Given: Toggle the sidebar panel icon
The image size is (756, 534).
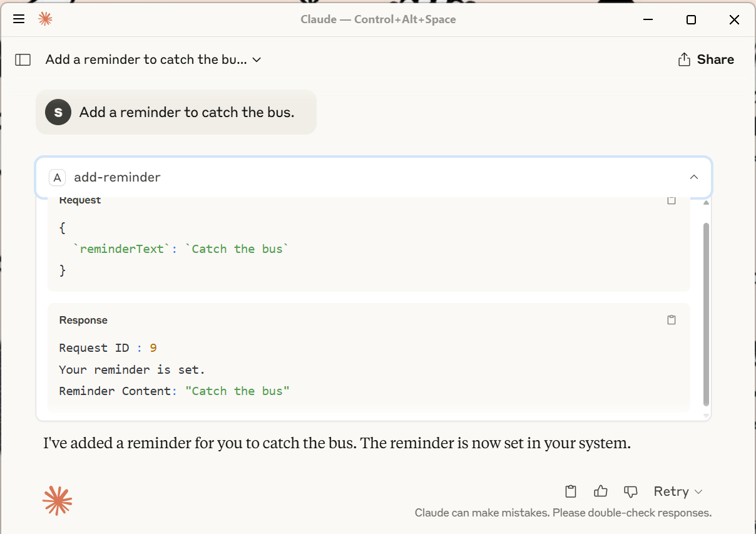Looking at the screenshot, I should [23, 60].
